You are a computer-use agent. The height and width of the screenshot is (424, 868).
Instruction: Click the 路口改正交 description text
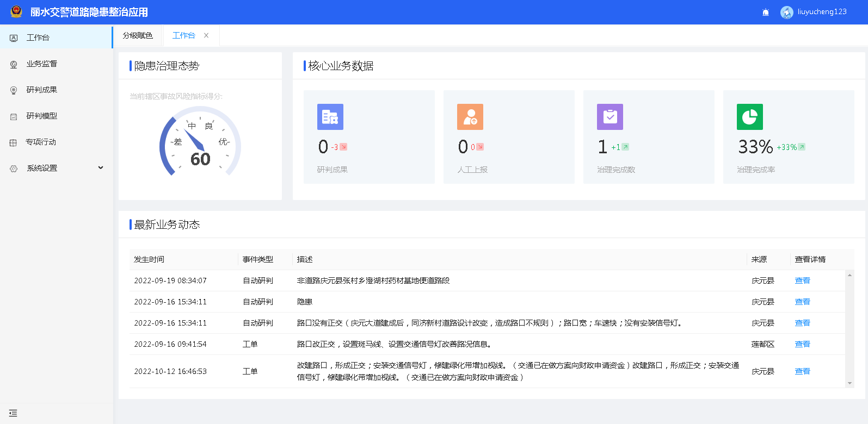395,344
